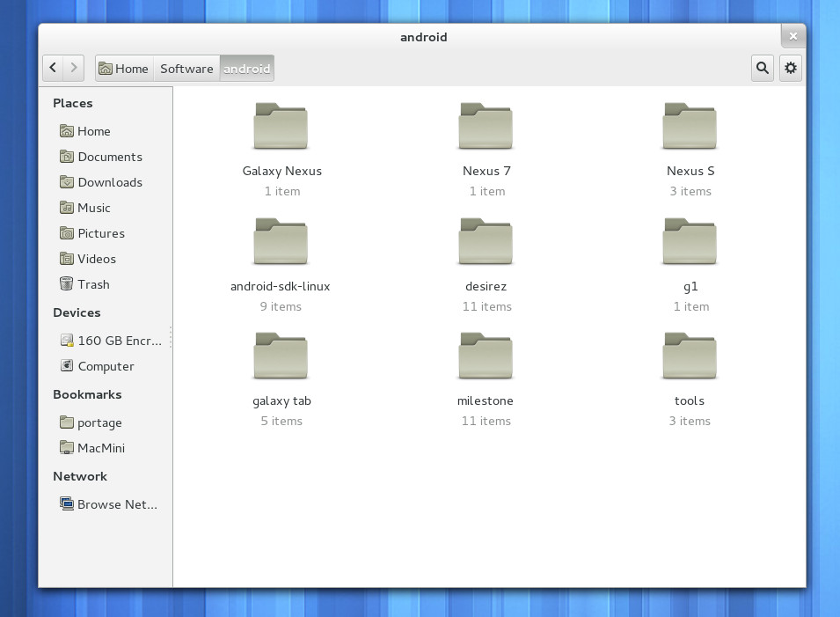This screenshot has width=840, height=617.
Task: Open Home in the Places sidebar
Action: pos(106,131)
